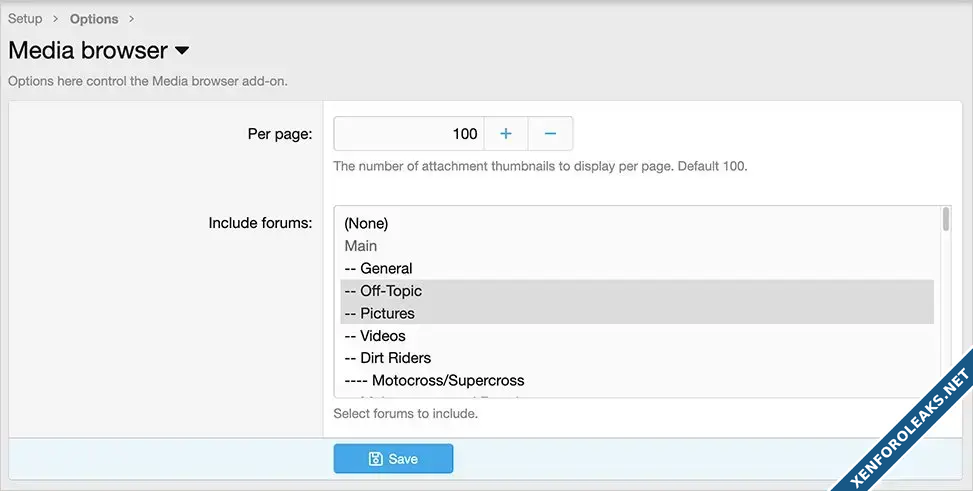The image size is (973, 491).
Task: Select the Videos forum entry
Action: click(375, 336)
